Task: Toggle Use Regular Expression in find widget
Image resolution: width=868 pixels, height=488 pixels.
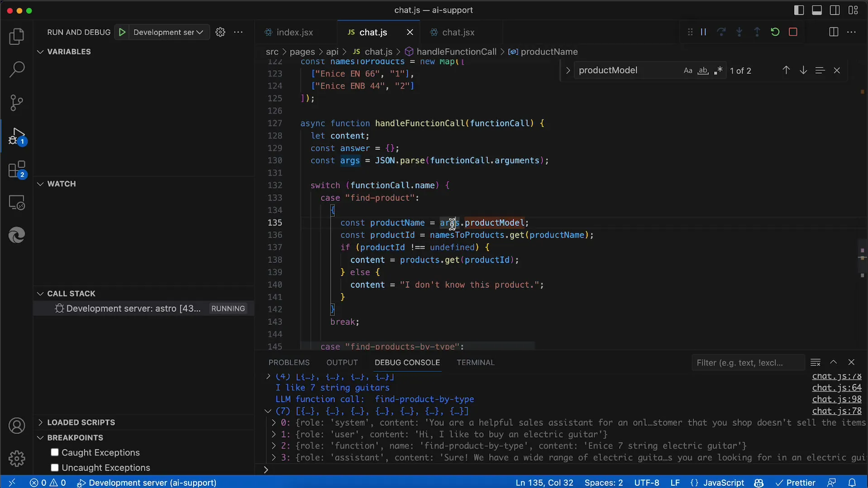Action: point(718,71)
